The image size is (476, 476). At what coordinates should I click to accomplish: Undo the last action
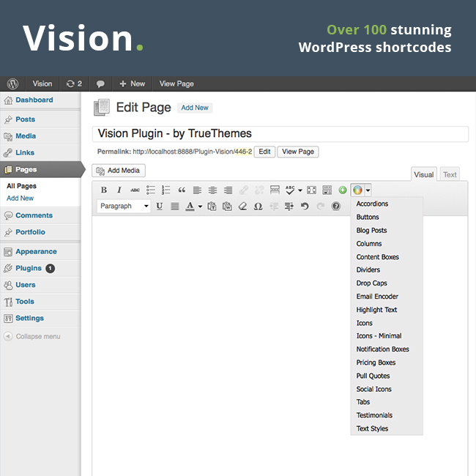click(x=305, y=206)
